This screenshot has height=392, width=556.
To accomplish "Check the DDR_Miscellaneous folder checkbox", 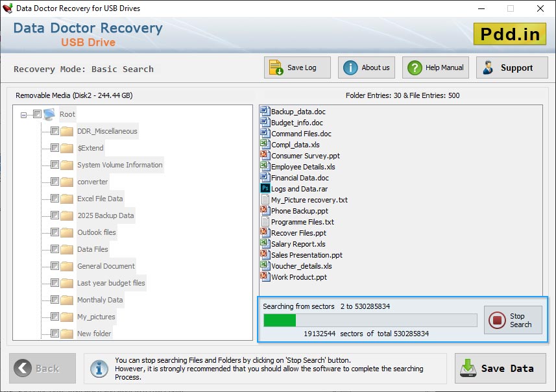I will [x=54, y=131].
